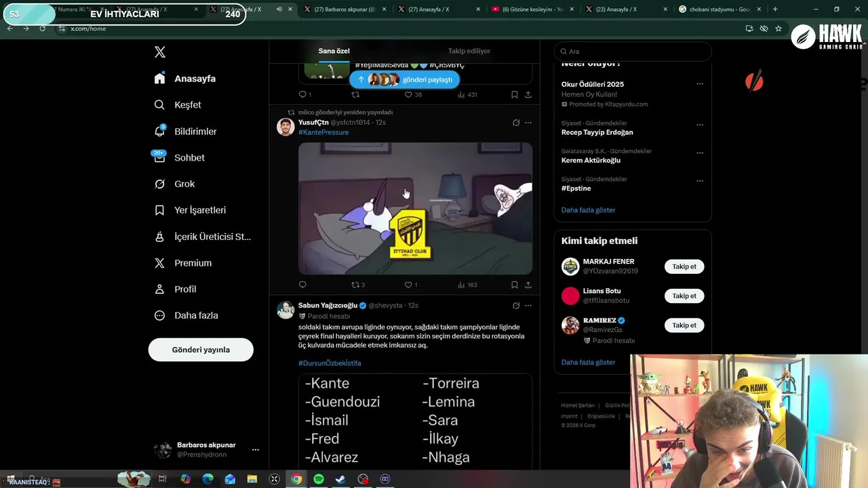Open Grok icon on Sabun Yağızcıoğlu post
The image size is (868, 488).
coord(516,306)
